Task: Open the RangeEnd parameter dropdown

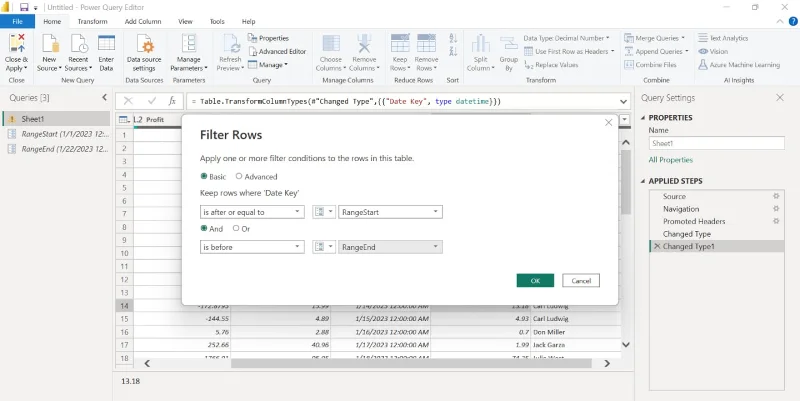Action: point(390,247)
